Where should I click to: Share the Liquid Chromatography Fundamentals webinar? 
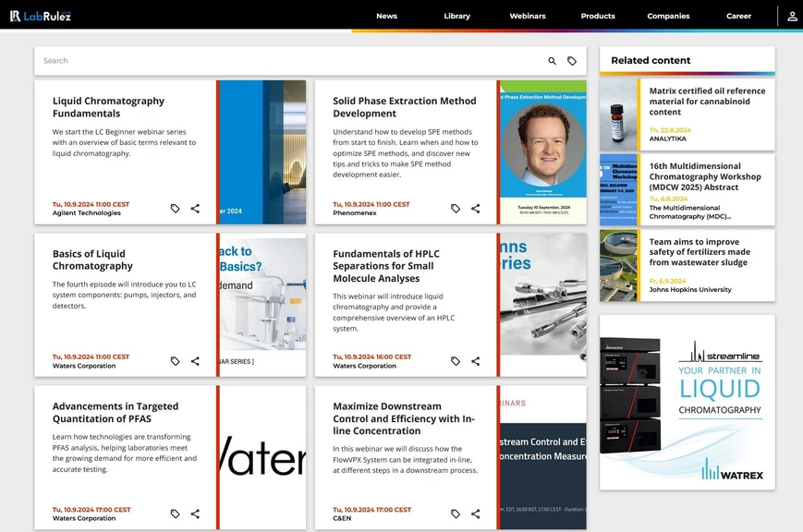[x=195, y=209]
